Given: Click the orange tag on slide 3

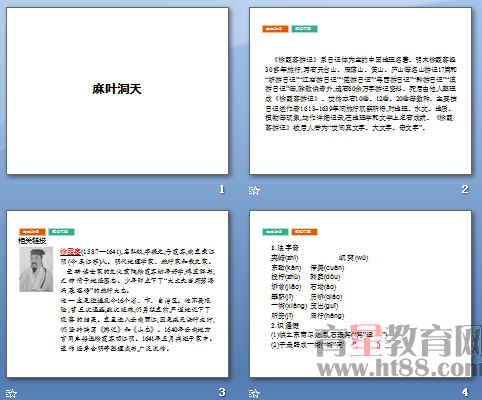Looking at the screenshot, I should 32,232.
